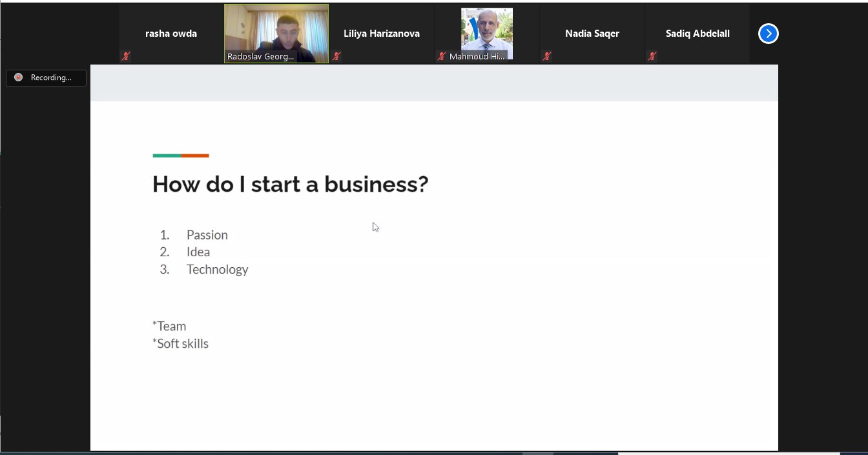Click the '*Team' text on the slide
Image resolution: width=868 pixels, height=455 pixels.
(x=169, y=326)
